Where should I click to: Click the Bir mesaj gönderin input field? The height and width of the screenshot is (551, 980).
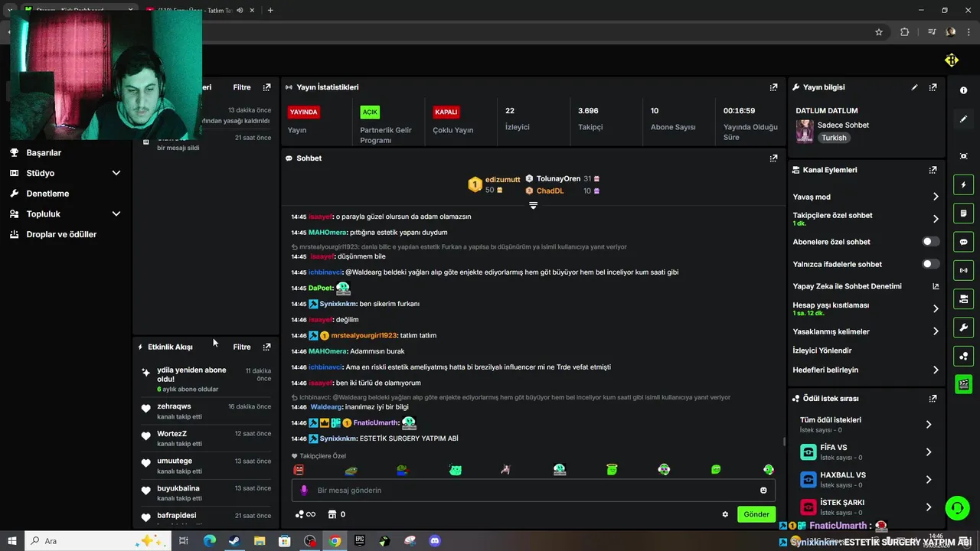click(533, 491)
